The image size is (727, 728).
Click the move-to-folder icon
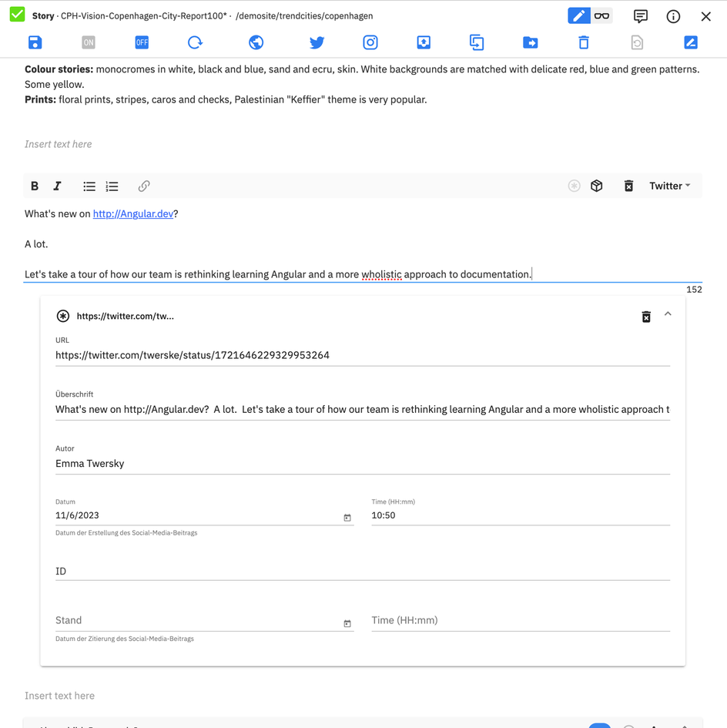(x=530, y=42)
